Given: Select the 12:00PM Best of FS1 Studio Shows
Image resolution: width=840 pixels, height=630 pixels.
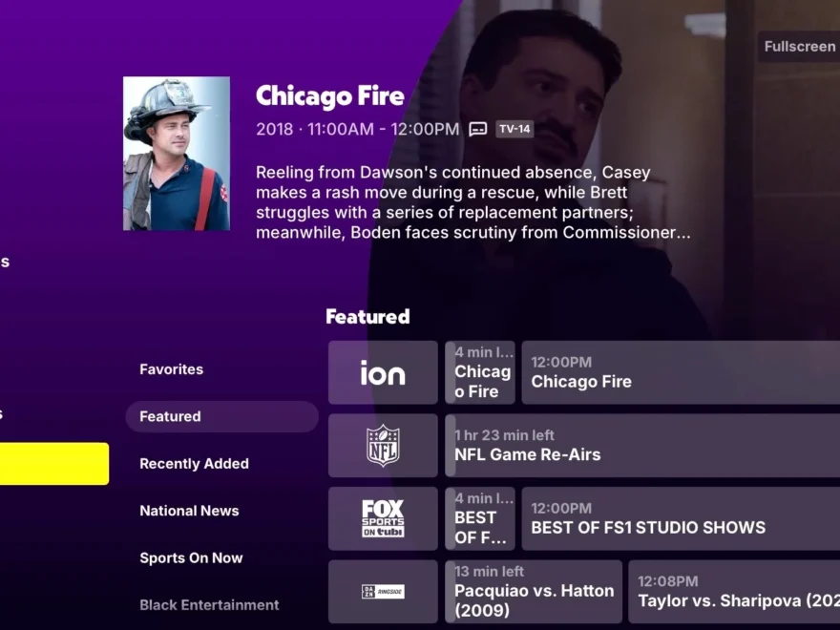Looking at the screenshot, I should pyautogui.click(x=681, y=518).
